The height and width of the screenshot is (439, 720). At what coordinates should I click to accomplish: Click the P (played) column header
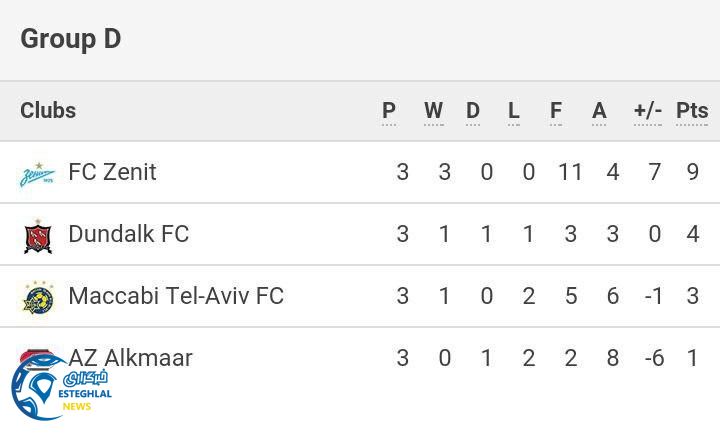click(x=389, y=111)
